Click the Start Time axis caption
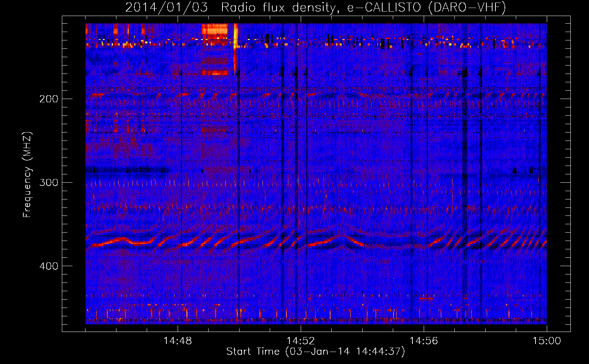Viewport: 589px width, 364px height. (x=316, y=352)
